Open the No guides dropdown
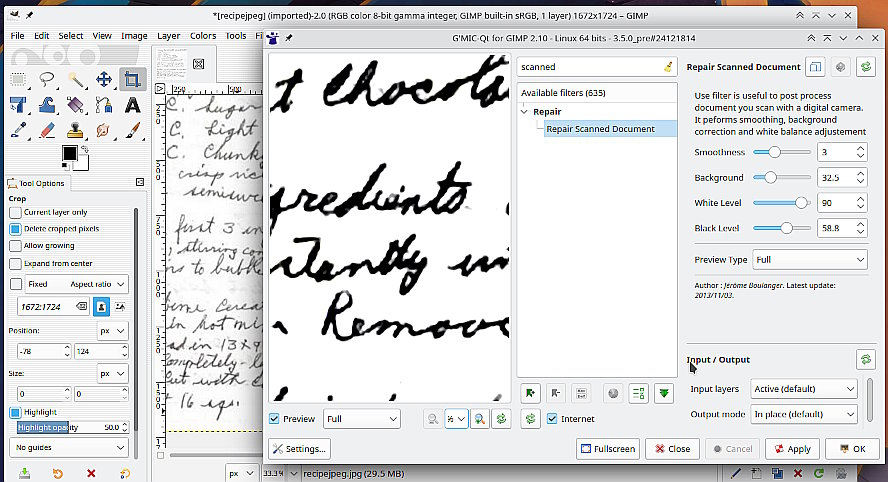This screenshot has width=888, height=482. (69, 447)
